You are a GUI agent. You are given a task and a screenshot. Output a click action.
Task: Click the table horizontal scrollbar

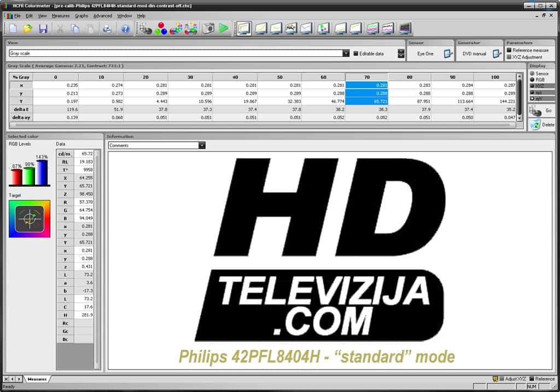pos(262,125)
